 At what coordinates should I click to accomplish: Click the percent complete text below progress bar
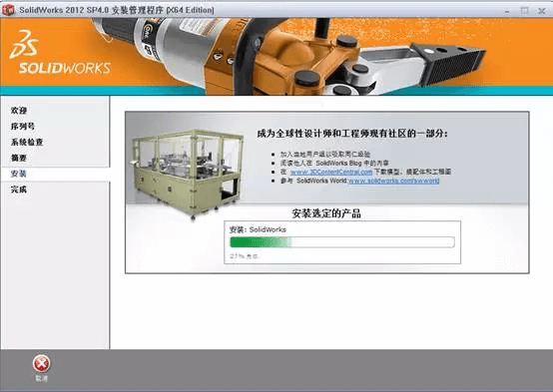pos(244,256)
